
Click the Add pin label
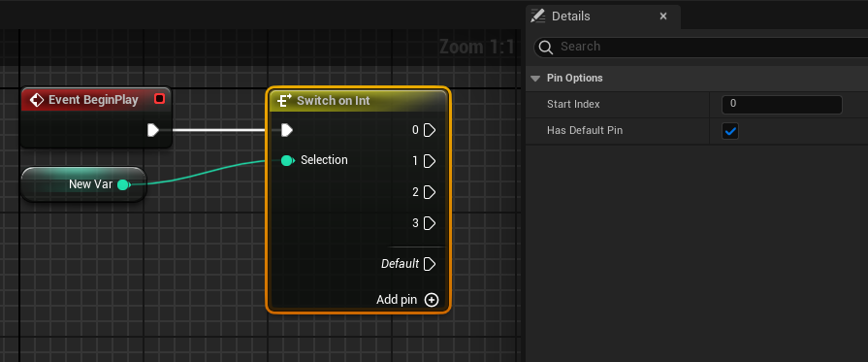tap(397, 300)
